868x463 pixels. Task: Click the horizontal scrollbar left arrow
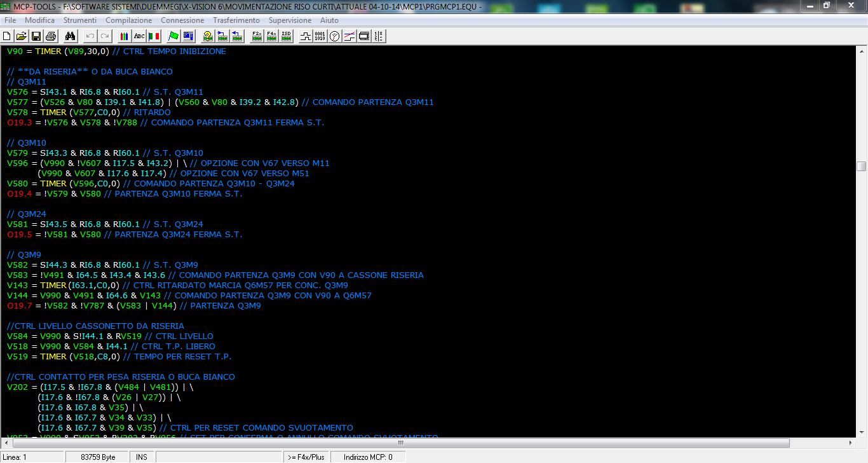[x=5, y=443]
